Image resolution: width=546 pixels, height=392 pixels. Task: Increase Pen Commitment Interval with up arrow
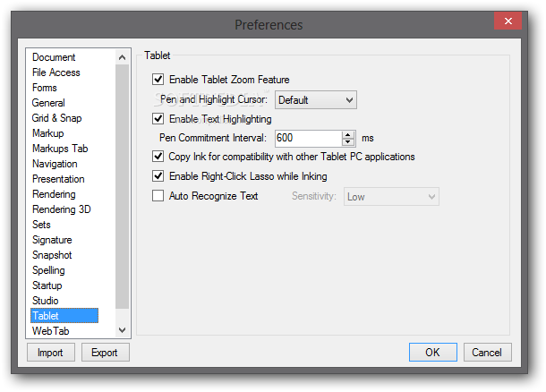[348, 135]
